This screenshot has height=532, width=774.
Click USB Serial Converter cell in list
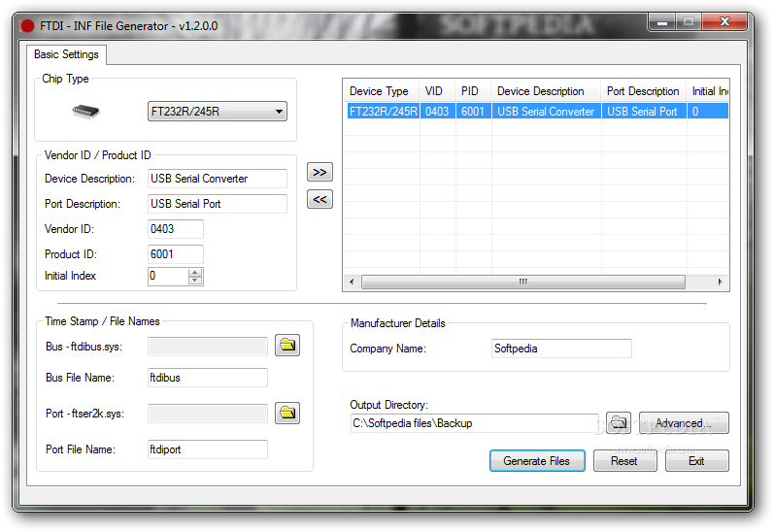pos(546,112)
